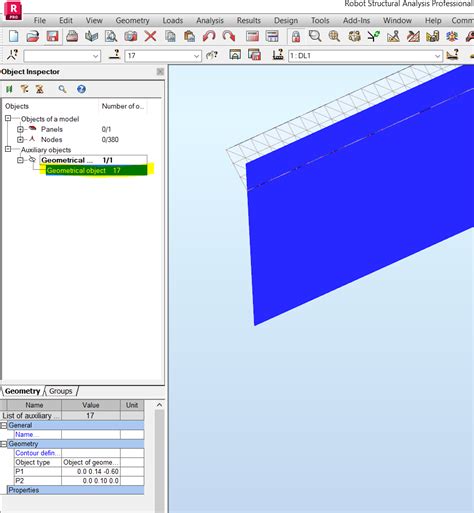Click the Print icon in toolbar
474x513 pixels.
72,36
